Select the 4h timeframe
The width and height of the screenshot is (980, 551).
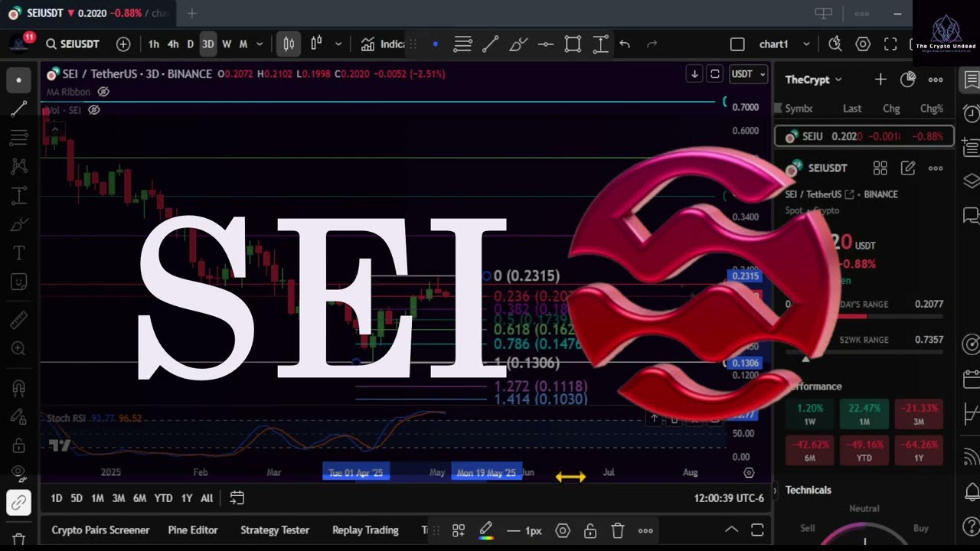pyautogui.click(x=173, y=44)
